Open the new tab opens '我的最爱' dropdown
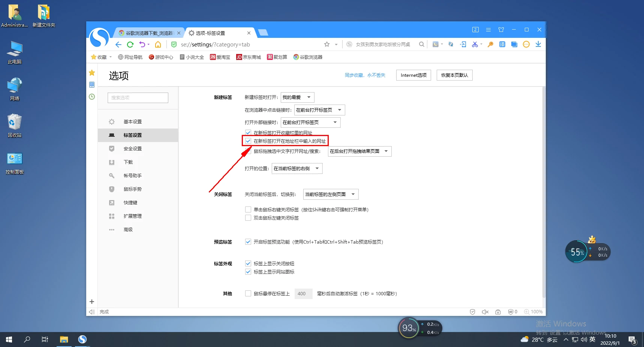This screenshot has height=347, width=644. [x=297, y=97]
